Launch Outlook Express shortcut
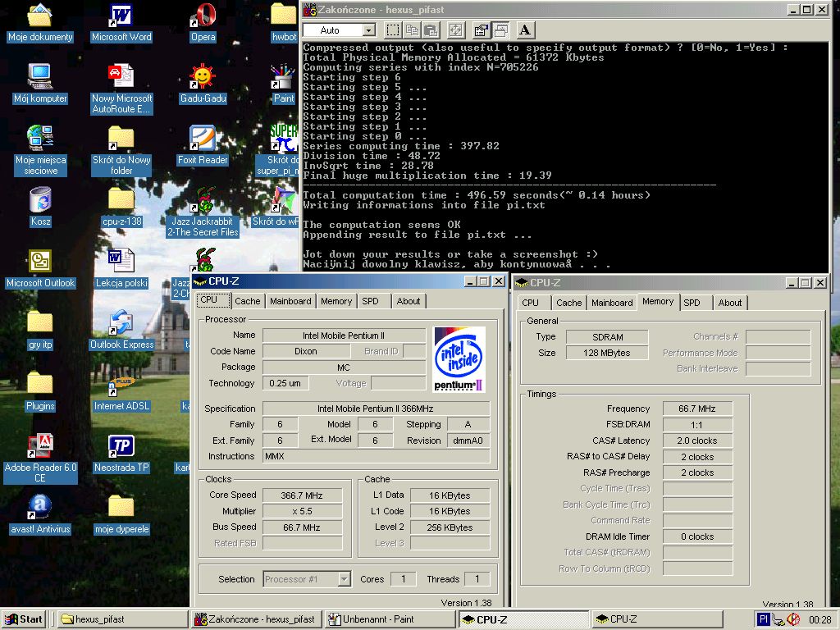 pyautogui.click(x=121, y=331)
